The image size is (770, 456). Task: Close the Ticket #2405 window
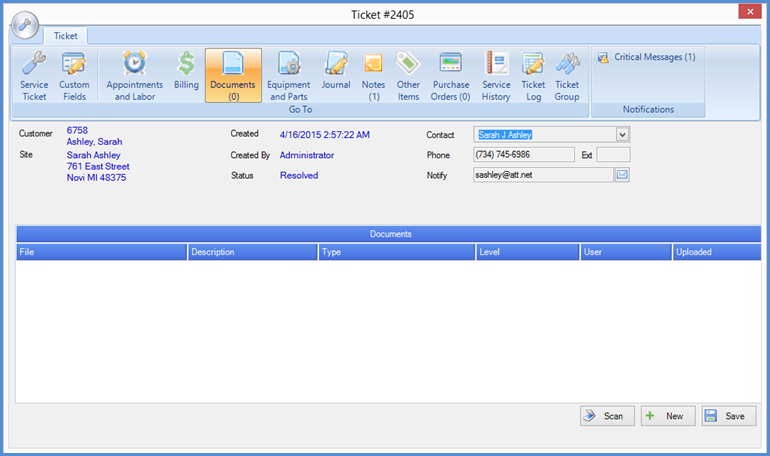click(750, 12)
